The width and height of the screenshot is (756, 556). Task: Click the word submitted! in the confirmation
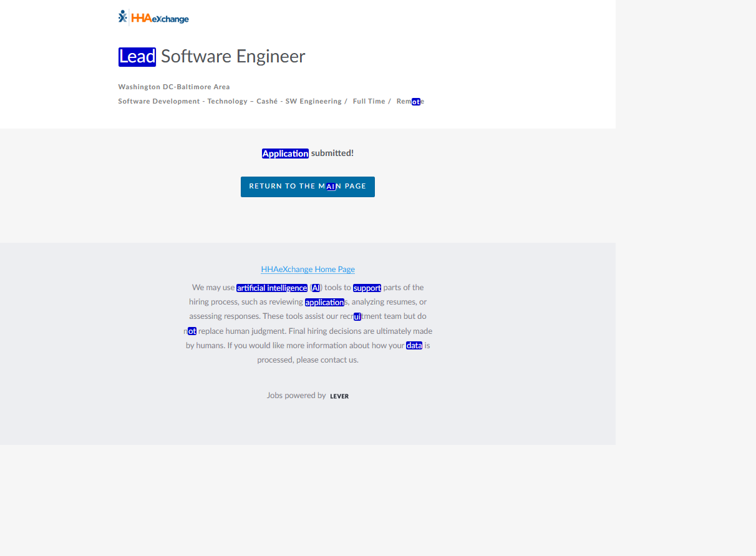click(x=332, y=154)
